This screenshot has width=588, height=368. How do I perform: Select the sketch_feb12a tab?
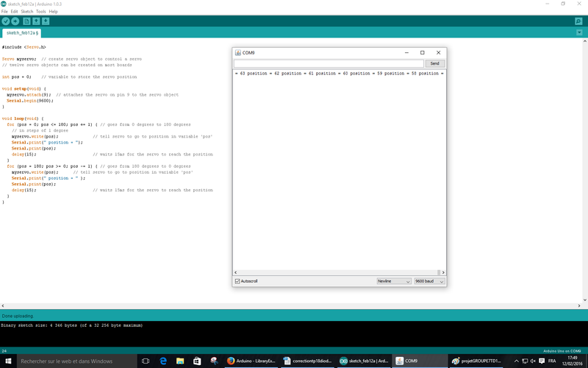pyautogui.click(x=23, y=33)
